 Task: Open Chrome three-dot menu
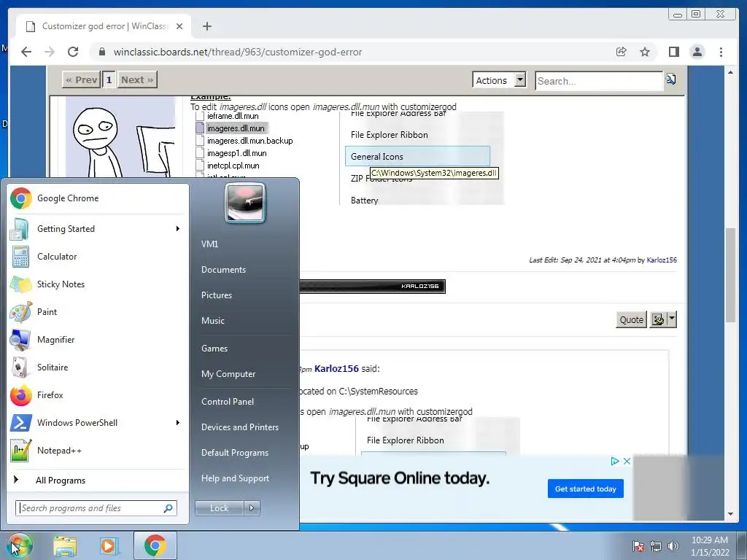(x=721, y=52)
